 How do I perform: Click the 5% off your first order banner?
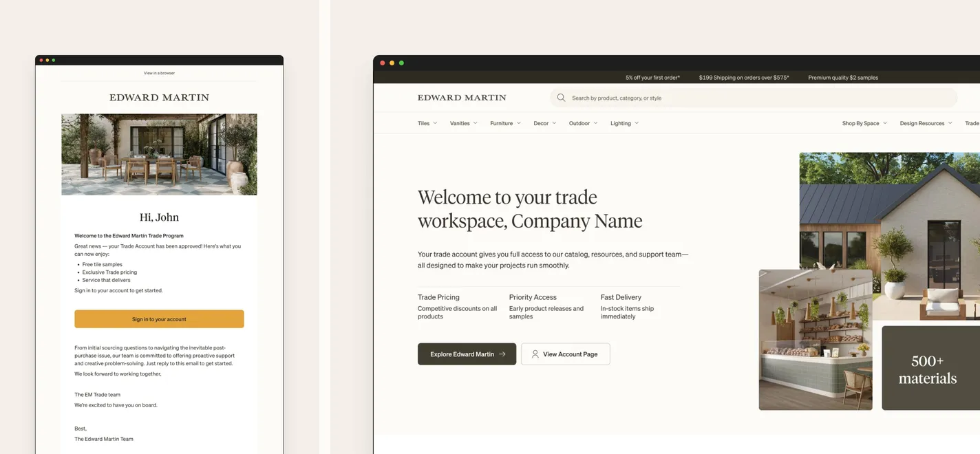(x=652, y=78)
